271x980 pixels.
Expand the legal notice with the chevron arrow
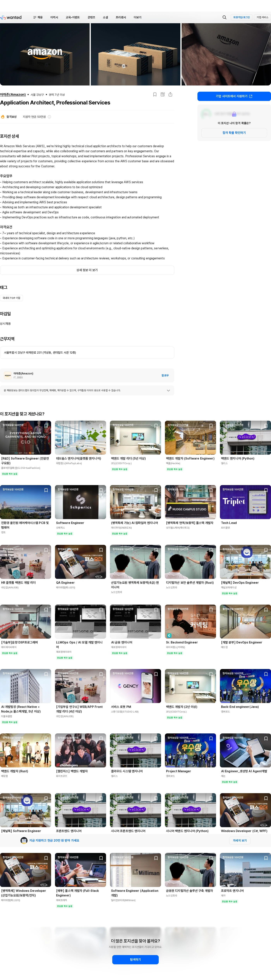pos(168,391)
